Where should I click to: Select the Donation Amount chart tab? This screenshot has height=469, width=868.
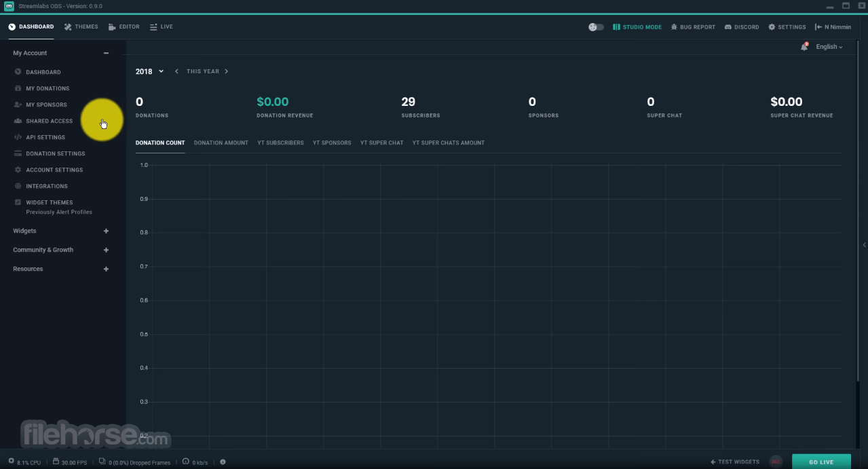point(221,143)
